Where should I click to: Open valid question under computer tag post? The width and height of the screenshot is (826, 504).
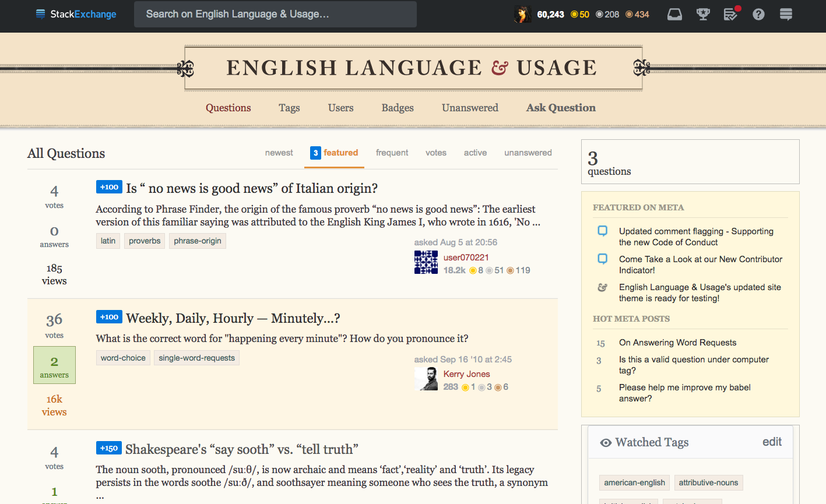tap(694, 365)
